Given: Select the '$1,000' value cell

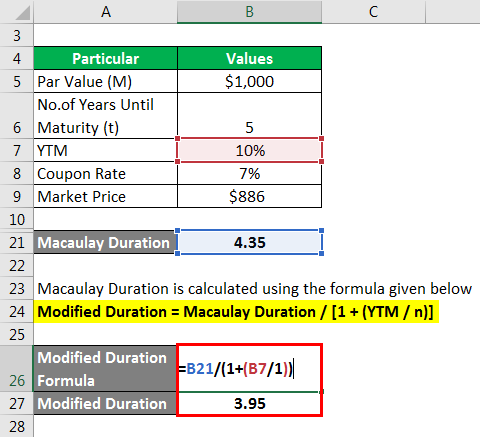Looking at the screenshot, I should coord(249,81).
